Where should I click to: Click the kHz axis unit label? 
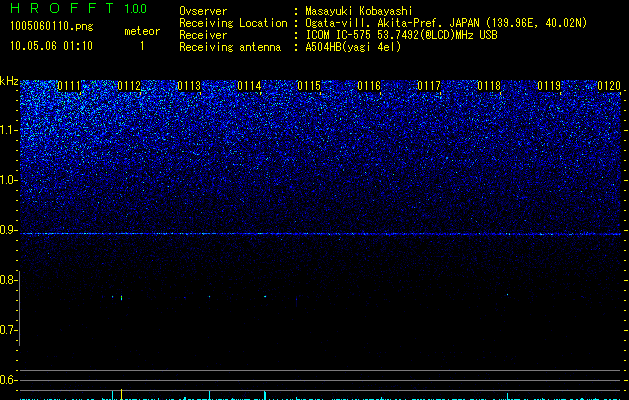(x=9, y=81)
